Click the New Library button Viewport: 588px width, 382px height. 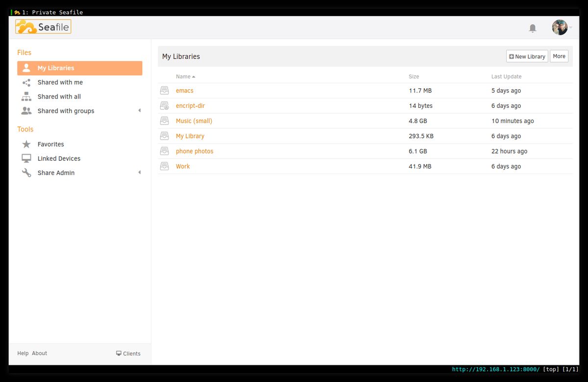pyautogui.click(x=527, y=56)
